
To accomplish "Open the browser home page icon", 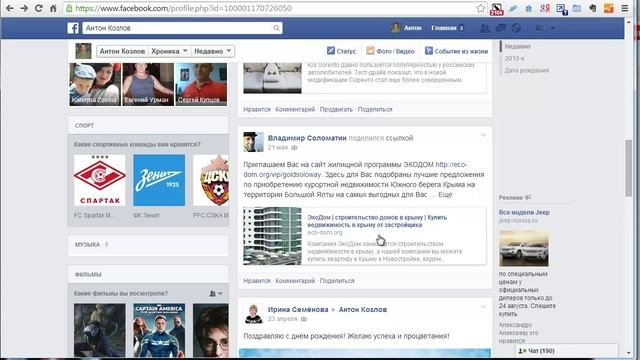I will (x=53, y=8).
